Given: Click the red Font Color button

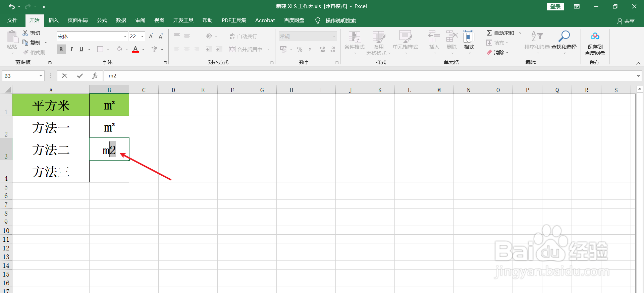Looking at the screenshot, I should point(136,49).
